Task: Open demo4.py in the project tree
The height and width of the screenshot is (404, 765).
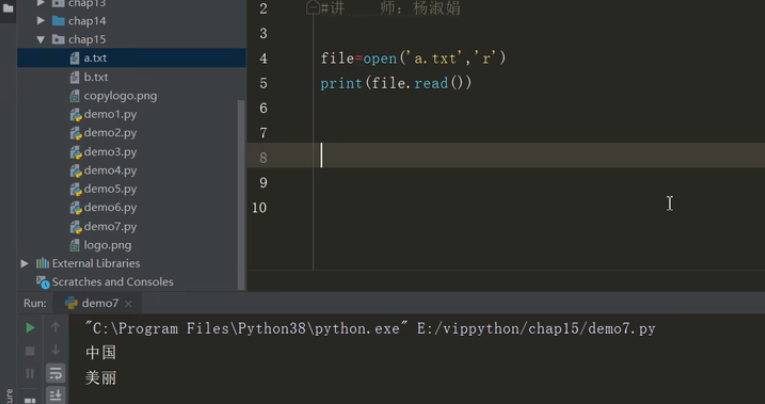Action: [x=110, y=170]
